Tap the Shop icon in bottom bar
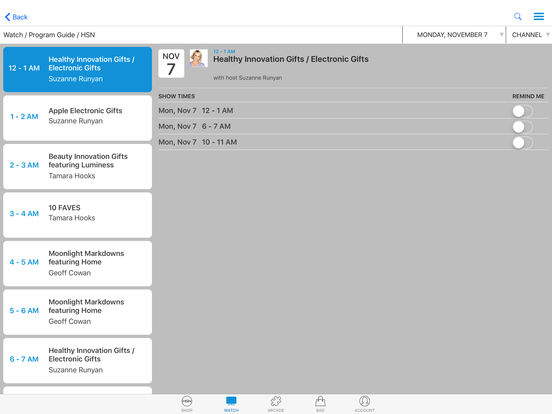This screenshot has height=414, width=552. tap(187, 403)
